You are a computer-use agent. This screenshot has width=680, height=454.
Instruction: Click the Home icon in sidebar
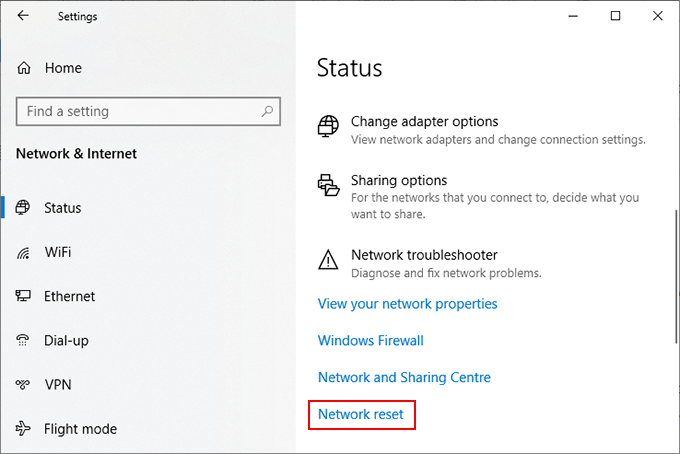(x=24, y=68)
